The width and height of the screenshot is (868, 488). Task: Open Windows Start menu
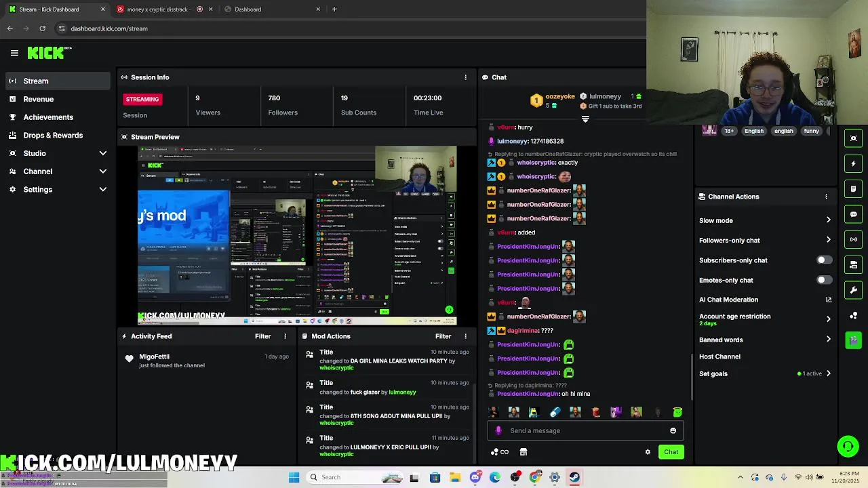294,477
